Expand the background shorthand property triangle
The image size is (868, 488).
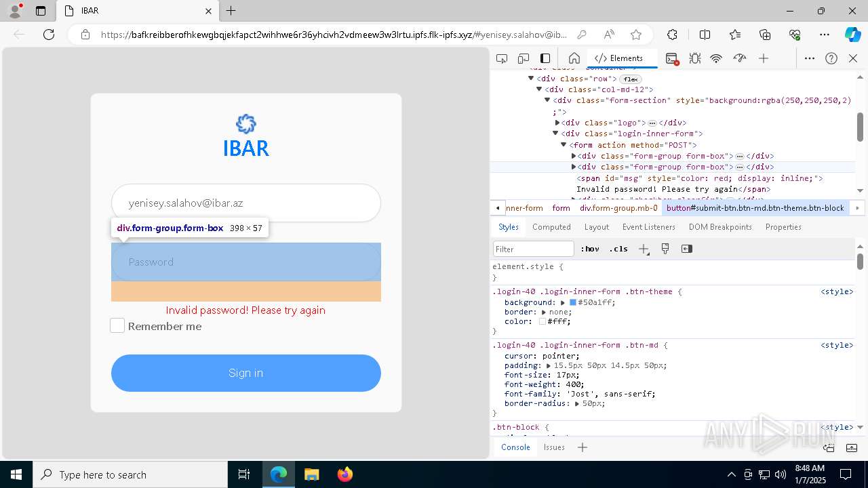(x=562, y=302)
